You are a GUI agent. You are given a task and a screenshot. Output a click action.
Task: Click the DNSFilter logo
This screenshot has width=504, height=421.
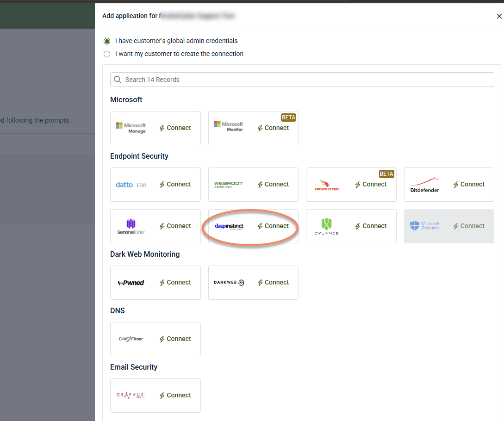coord(131,339)
